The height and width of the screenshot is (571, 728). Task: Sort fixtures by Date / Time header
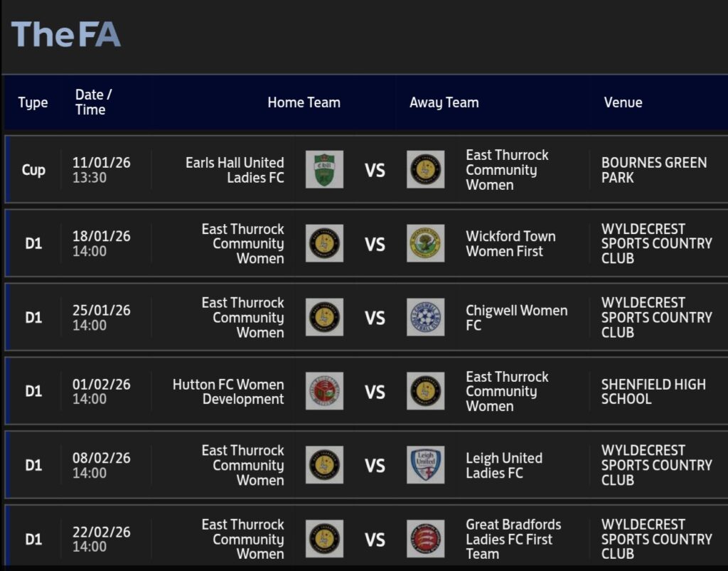coord(93,102)
